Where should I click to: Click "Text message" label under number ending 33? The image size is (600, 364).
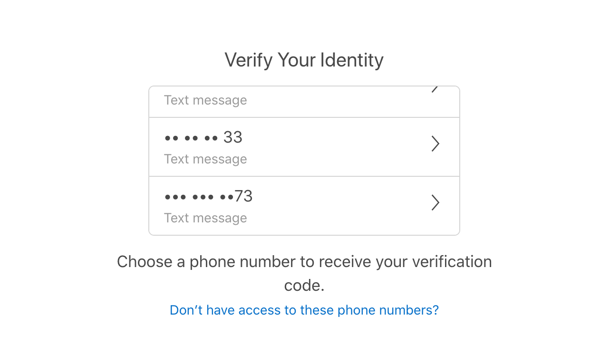tap(205, 159)
